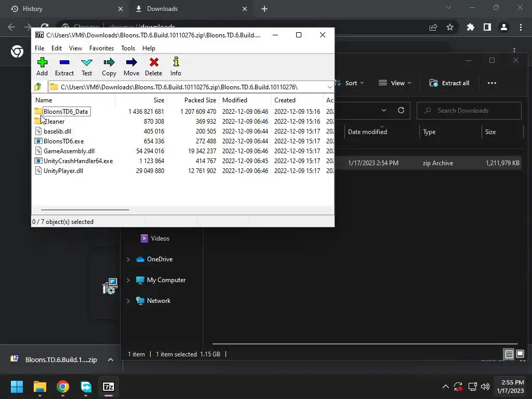Expand the Network tree node
The height and width of the screenshot is (399, 532).
coord(128,301)
